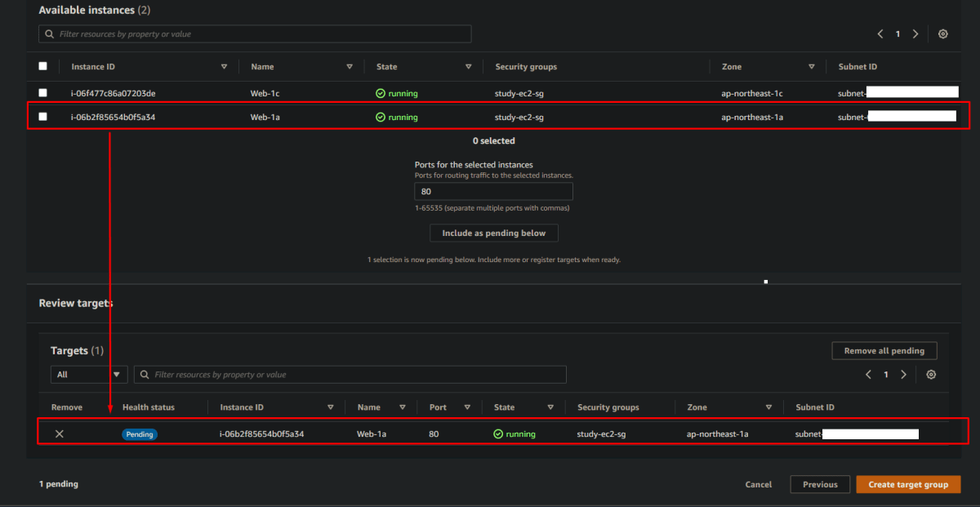Sort Available instances by Name column
The image size is (980, 507).
350,67
